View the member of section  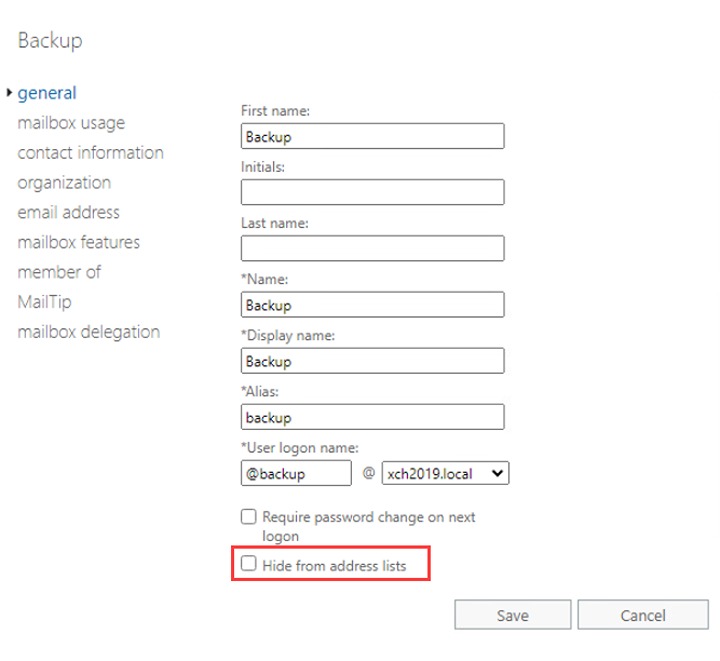pyautogui.click(x=59, y=272)
